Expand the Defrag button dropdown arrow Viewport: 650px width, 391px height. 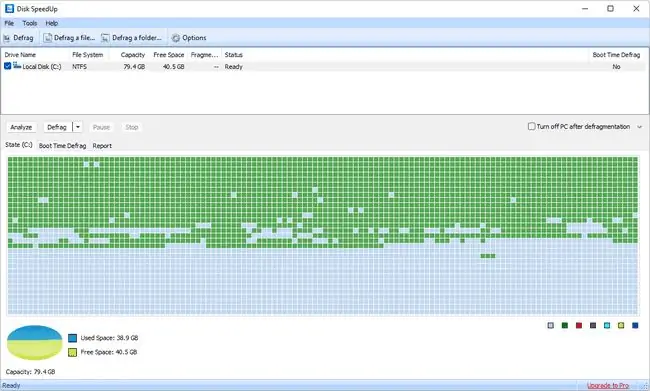pyautogui.click(x=78, y=127)
